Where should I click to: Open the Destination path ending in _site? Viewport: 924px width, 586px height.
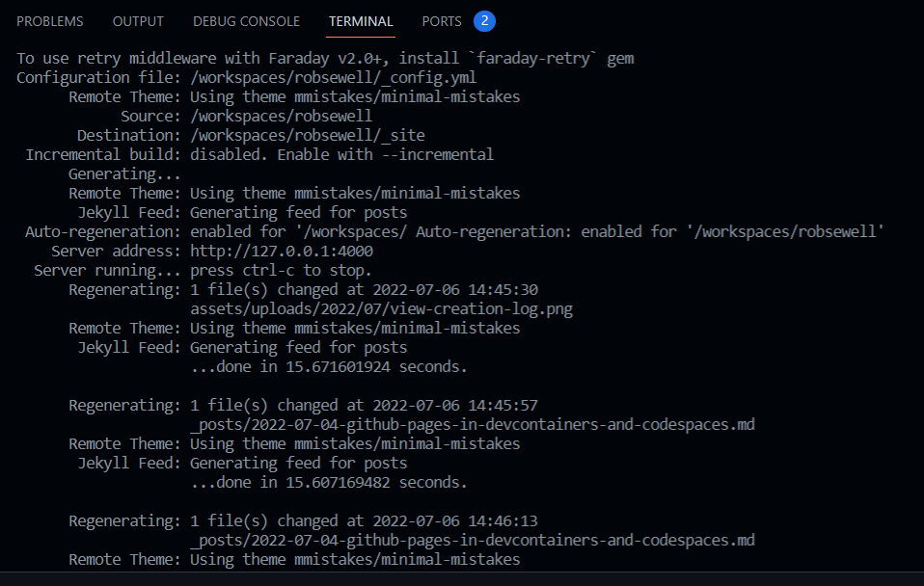pos(307,136)
